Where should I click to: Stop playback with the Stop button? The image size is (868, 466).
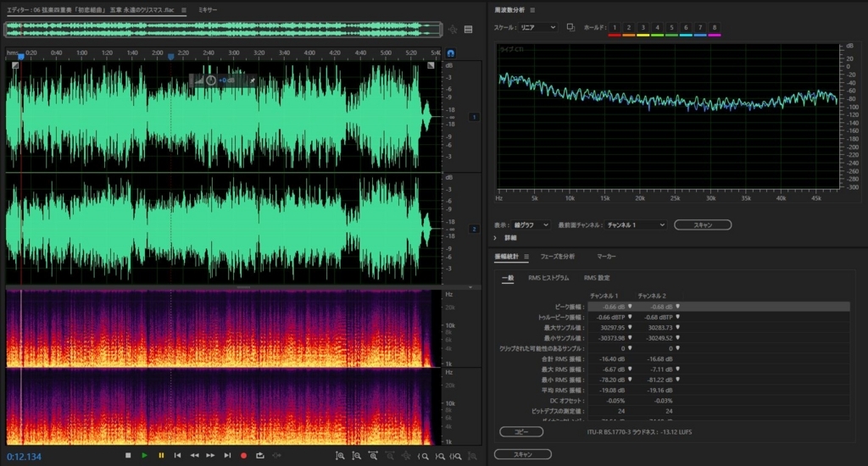(128, 456)
